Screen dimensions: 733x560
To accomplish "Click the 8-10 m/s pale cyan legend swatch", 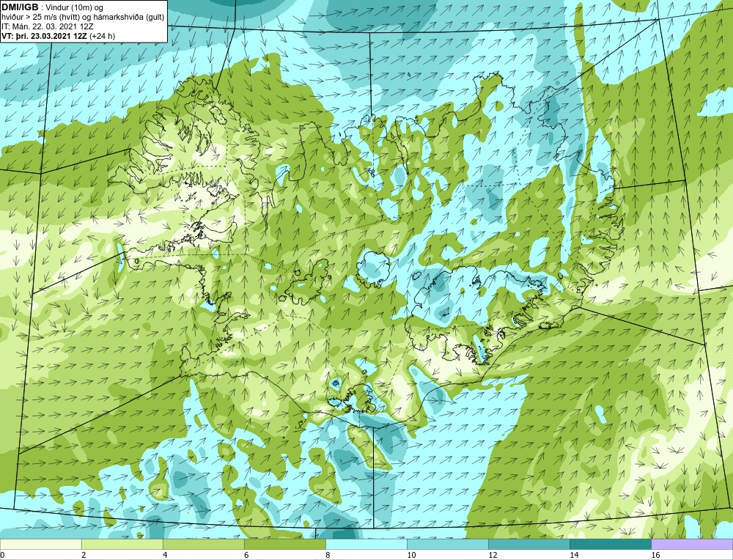I will click(x=366, y=544).
